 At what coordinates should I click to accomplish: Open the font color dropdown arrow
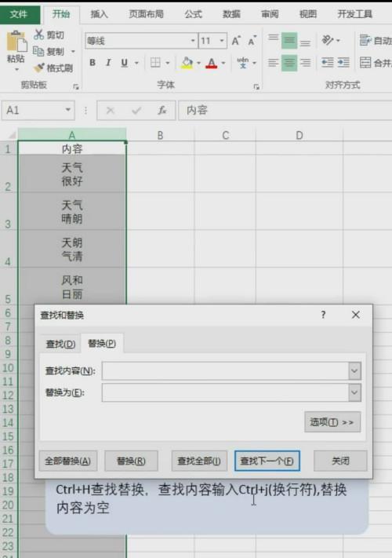[223, 64]
